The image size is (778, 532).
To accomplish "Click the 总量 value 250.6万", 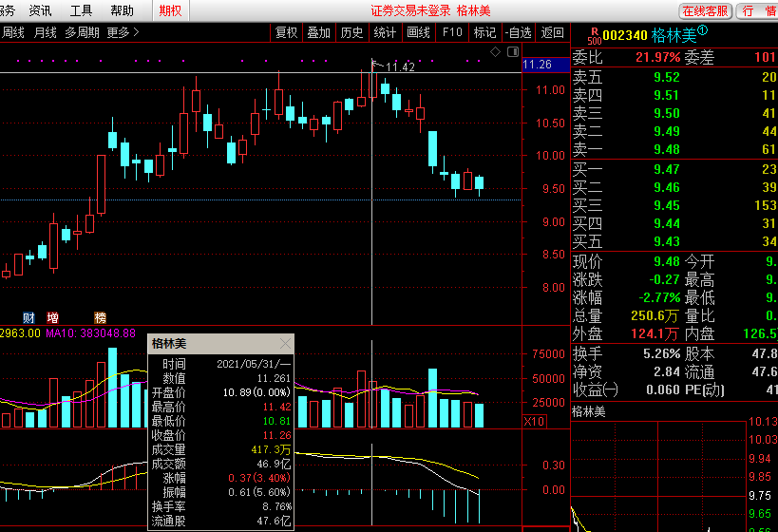I will 655,316.
